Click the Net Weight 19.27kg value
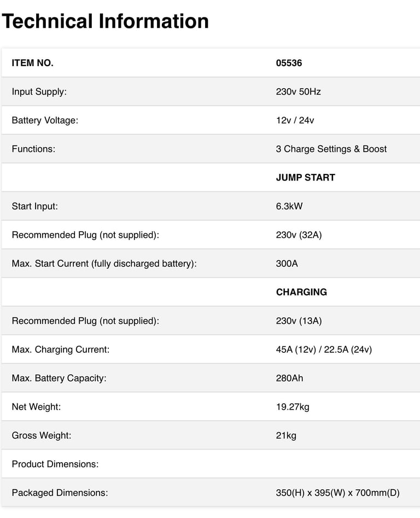Viewport: 420px width, 518px height. coord(293,406)
